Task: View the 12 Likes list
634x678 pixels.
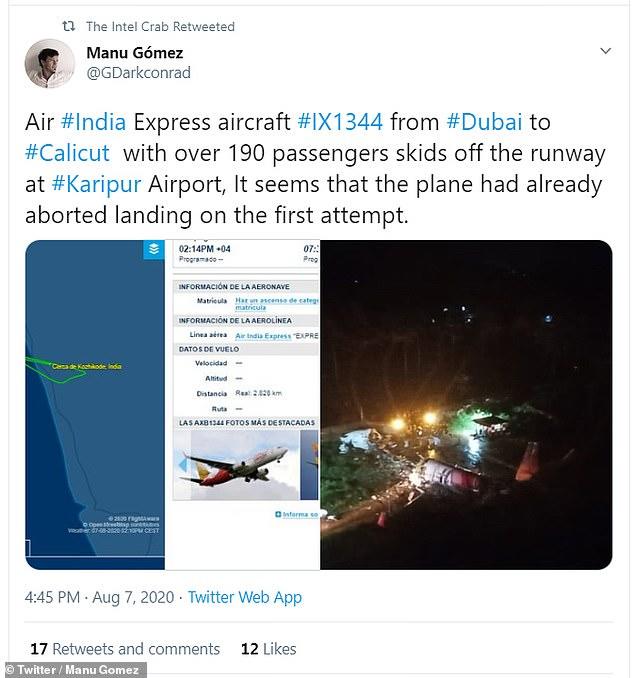Action: tap(269, 649)
